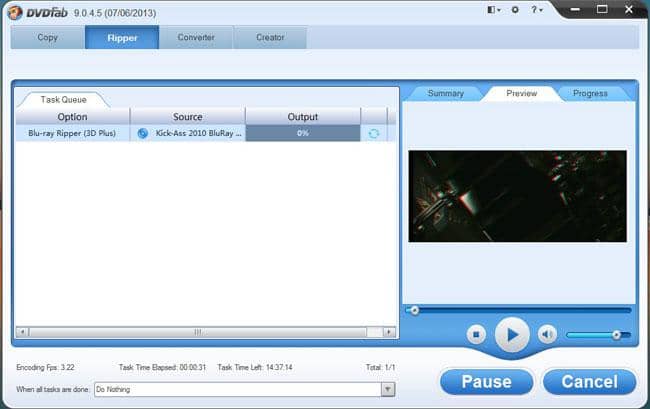
Task: Click the Blu-ray disc icon beside Kick-Ass
Action: point(143,133)
